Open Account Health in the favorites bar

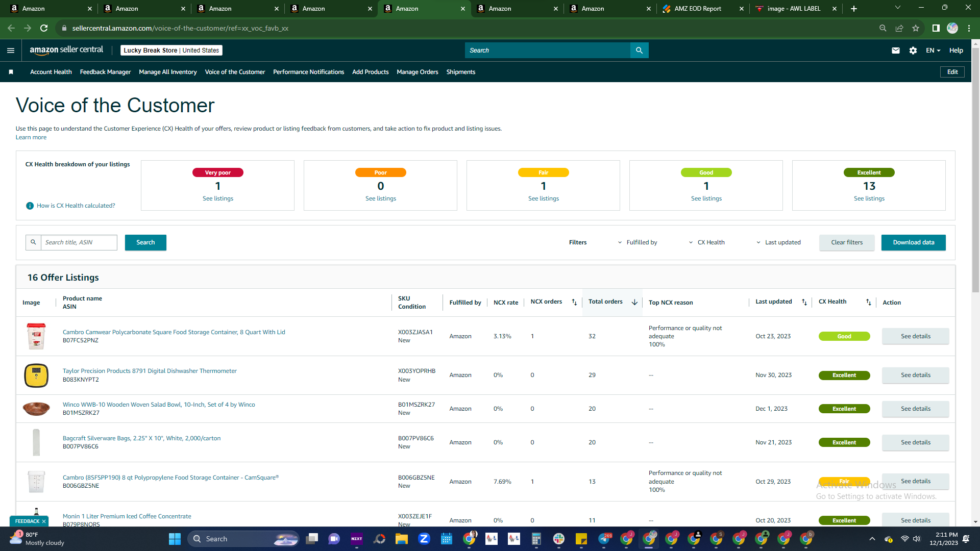tap(51, 72)
